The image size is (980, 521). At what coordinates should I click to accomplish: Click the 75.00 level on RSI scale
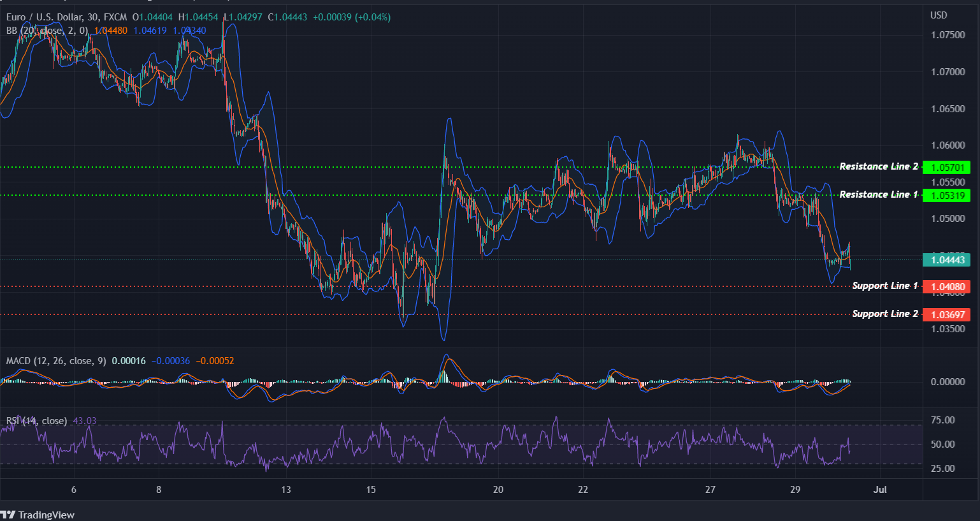tap(943, 420)
